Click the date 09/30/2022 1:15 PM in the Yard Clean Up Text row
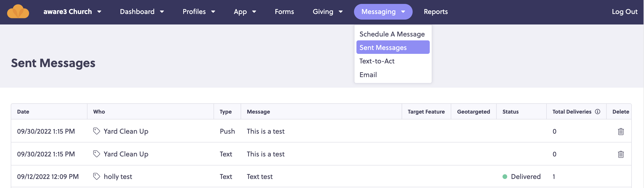 pos(46,154)
